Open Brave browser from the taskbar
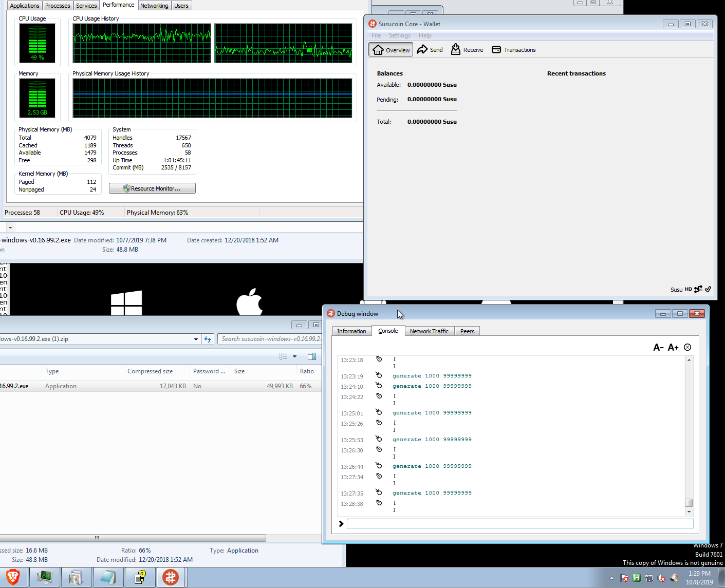Screen dimensions: 725x588 [x=13, y=577]
